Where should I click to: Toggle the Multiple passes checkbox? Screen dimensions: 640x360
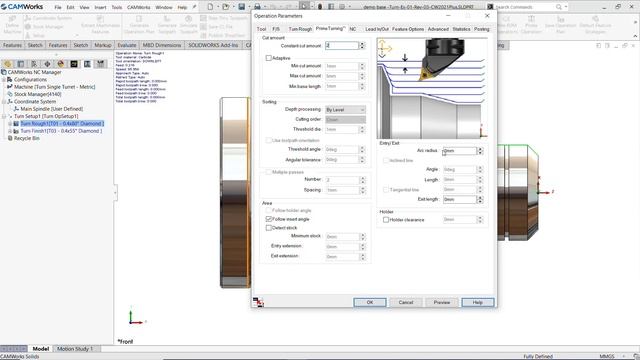pyautogui.click(x=268, y=172)
